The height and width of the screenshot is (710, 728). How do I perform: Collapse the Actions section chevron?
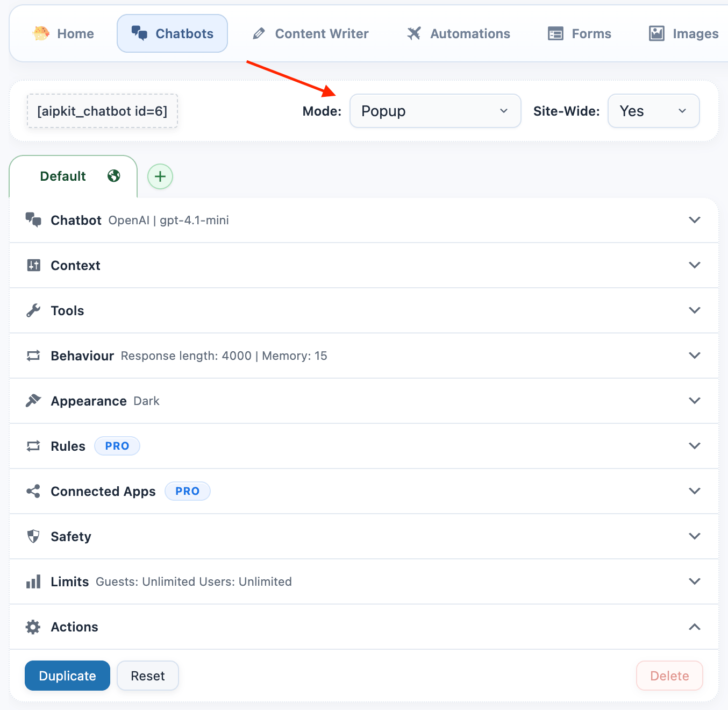click(694, 627)
